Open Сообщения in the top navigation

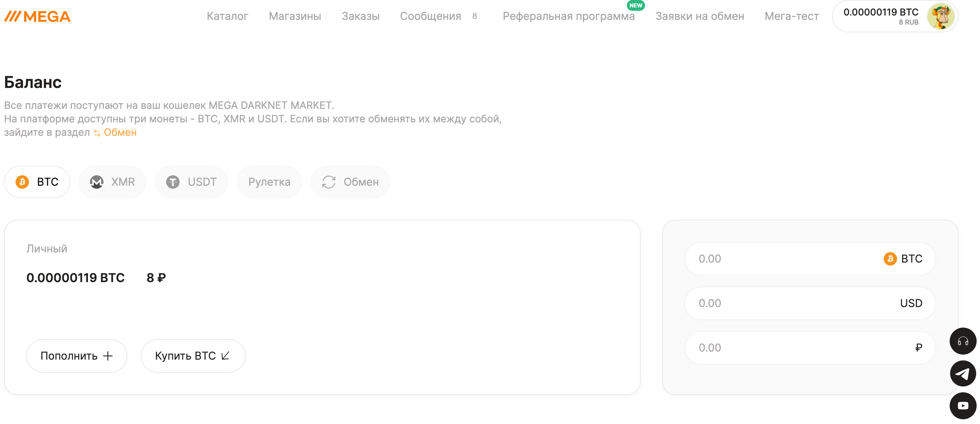click(x=431, y=17)
